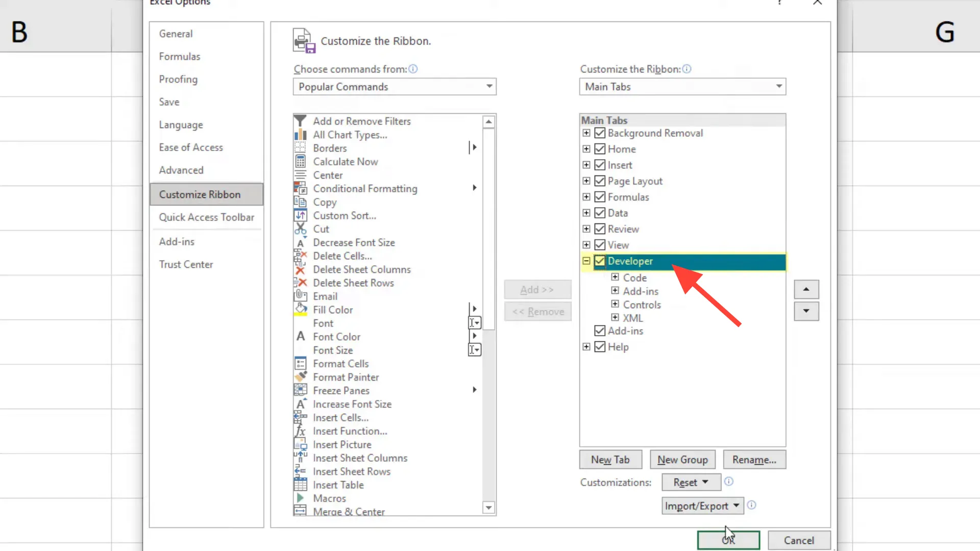Select the Calculate Now command icon

[301, 161]
